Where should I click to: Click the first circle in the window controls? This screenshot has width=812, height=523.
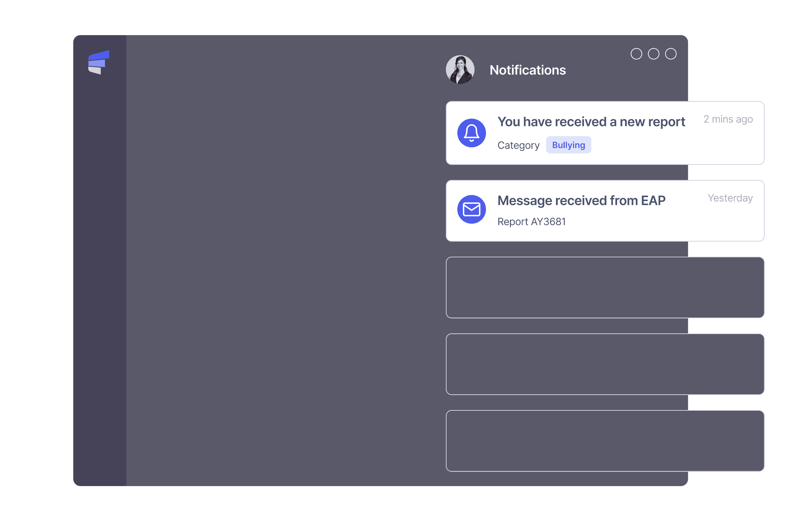[x=637, y=54]
